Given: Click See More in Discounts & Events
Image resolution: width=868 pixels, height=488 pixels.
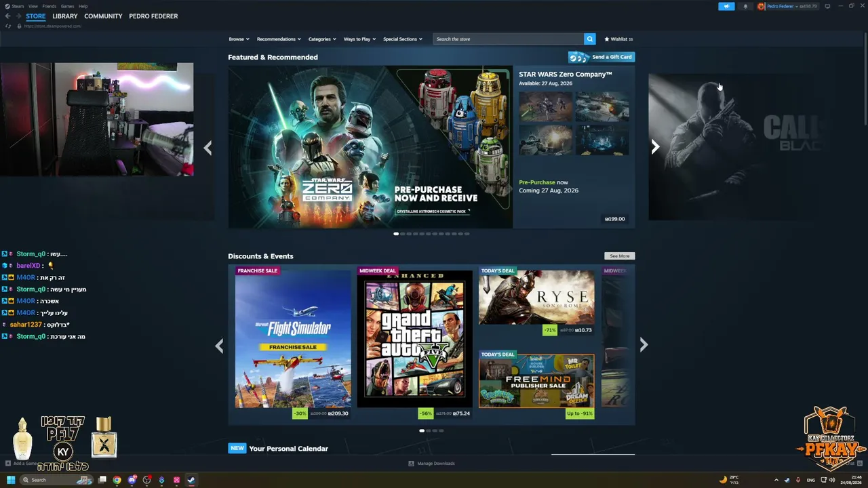Looking at the screenshot, I should [x=620, y=256].
